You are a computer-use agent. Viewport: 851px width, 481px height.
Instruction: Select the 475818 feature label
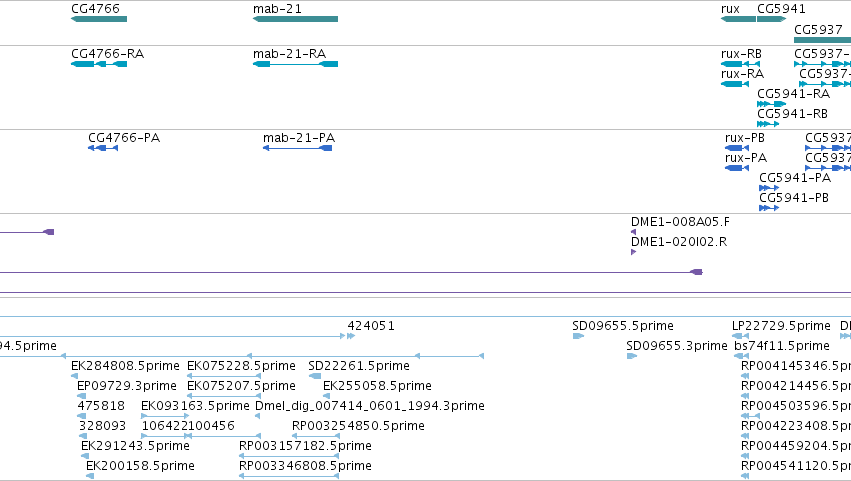tap(101, 406)
